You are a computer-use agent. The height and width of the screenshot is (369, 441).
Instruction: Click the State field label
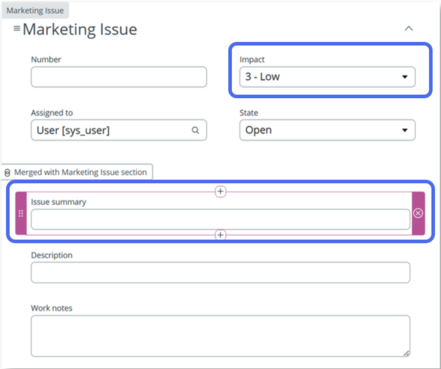click(249, 113)
